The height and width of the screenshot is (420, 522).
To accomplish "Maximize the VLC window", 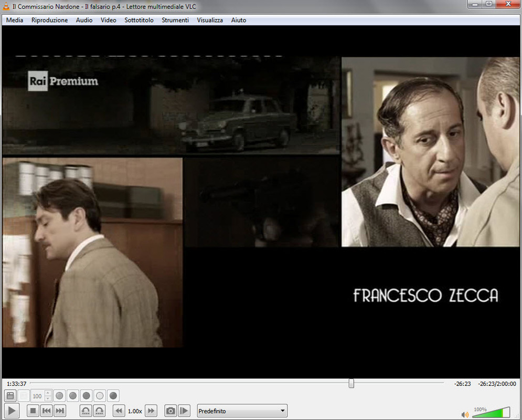I will coord(489,4).
